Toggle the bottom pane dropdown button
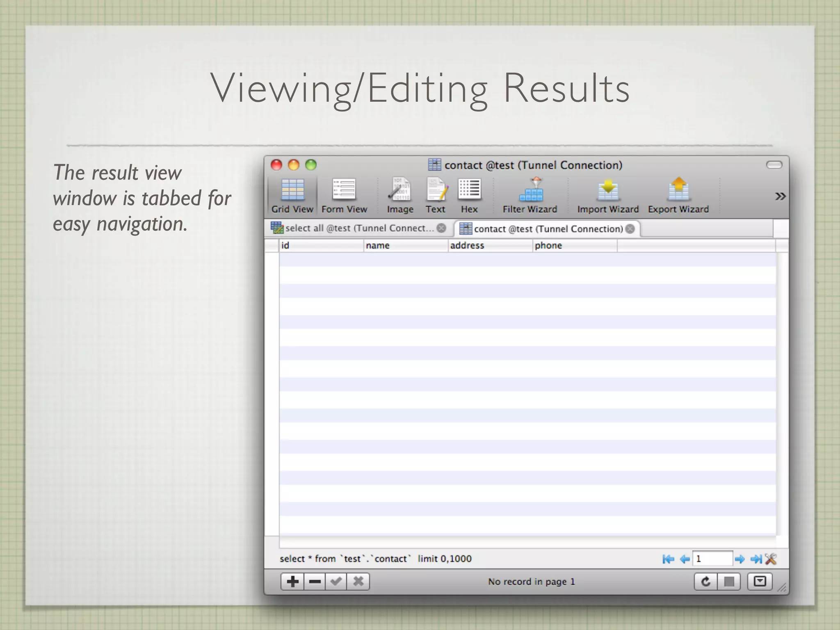 coord(760,582)
